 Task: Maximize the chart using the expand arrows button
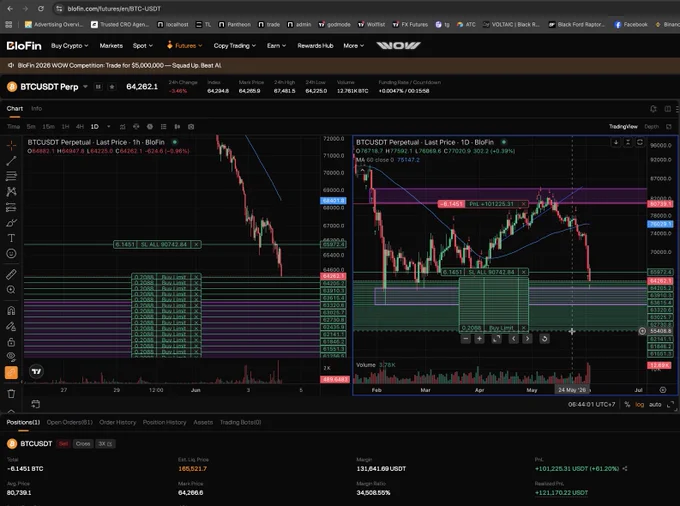(x=497, y=339)
